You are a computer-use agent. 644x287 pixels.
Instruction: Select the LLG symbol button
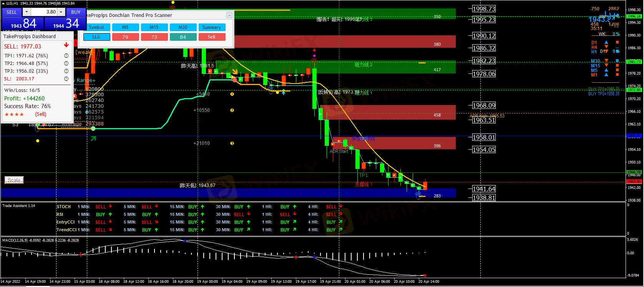pyautogui.click(x=96, y=37)
